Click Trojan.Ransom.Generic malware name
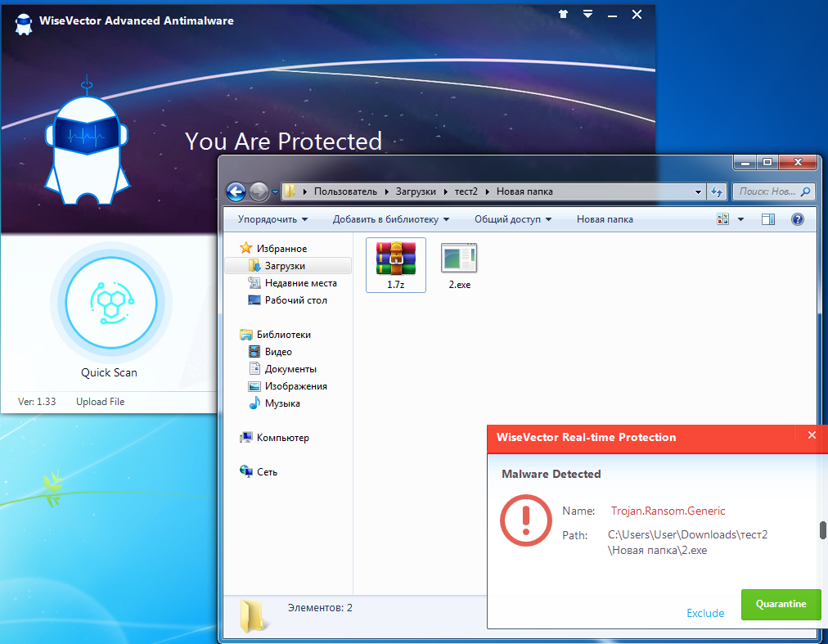The height and width of the screenshot is (644, 828). pyautogui.click(x=668, y=511)
